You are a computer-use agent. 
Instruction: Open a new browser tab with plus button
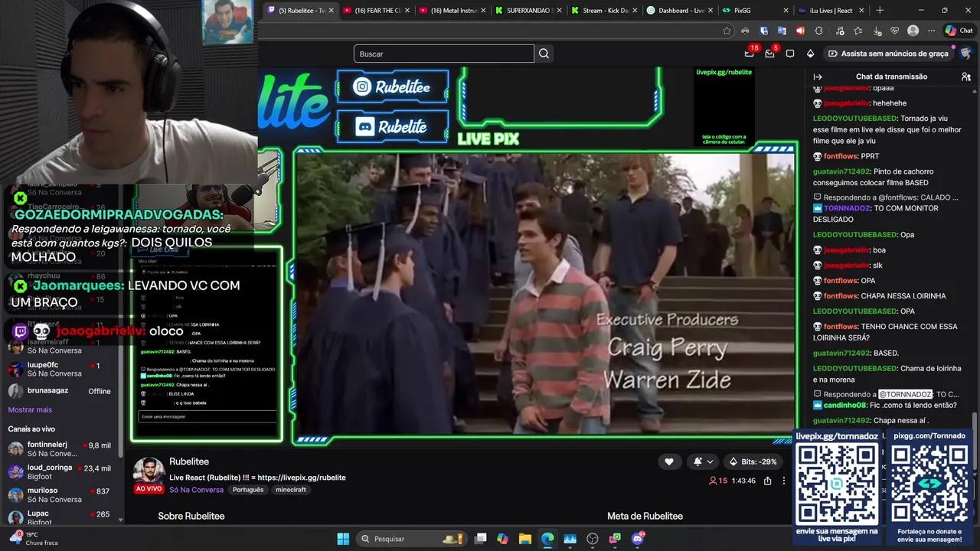[x=880, y=10]
